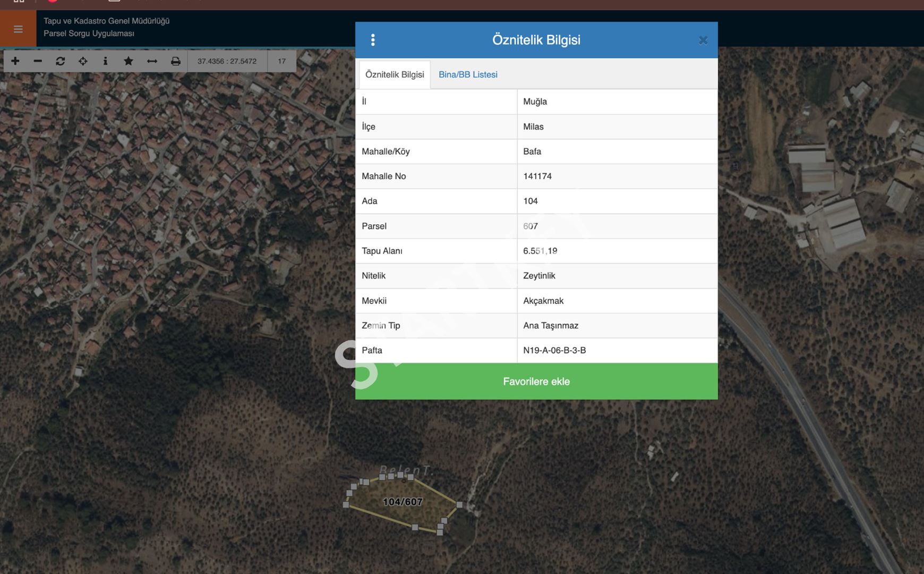The width and height of the screenshot is (924, 574).
Task: Select the Öznitelik Bilgisi tab
Action: tap(395, 74)
